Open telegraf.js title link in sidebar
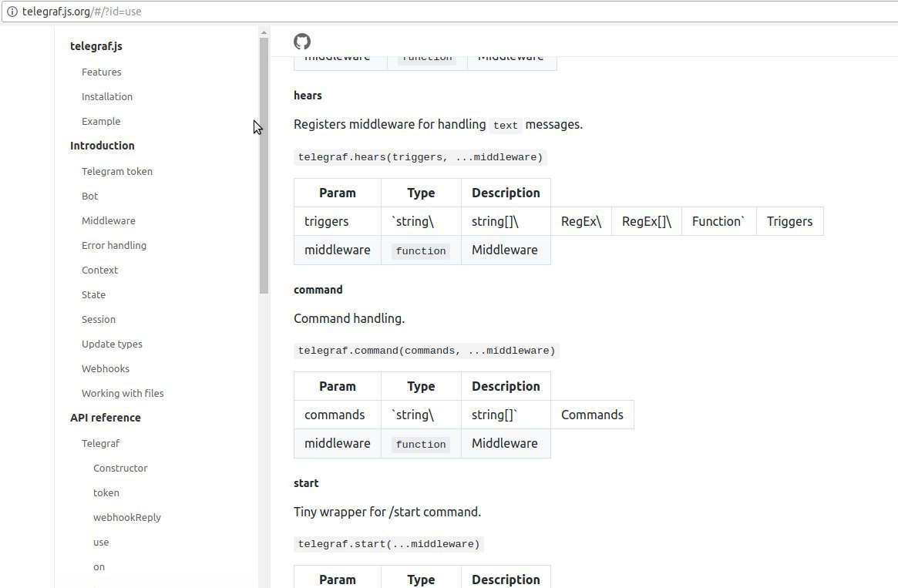This screenshot has height=588, width=898. point(96,46)
